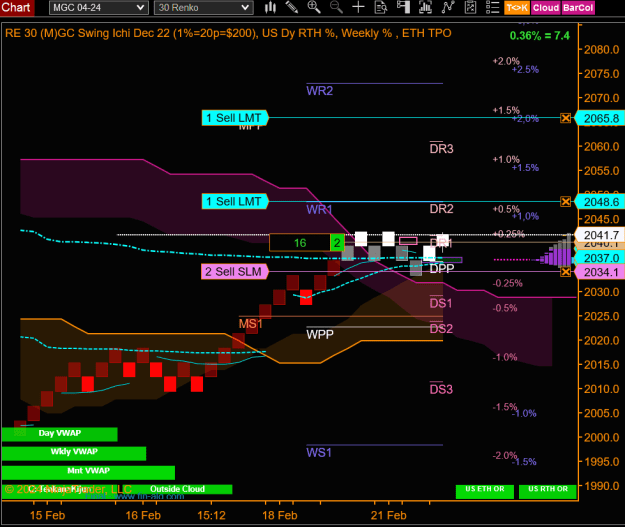Click the 2065.8 price marker on axis

(x=600, y=118)
